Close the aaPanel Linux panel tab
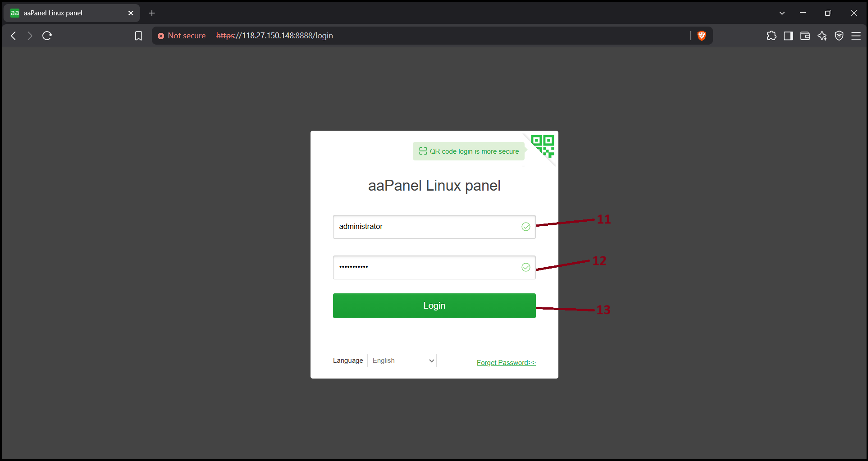868x461 pixels. pyautogui.click(x=131, y=13)
